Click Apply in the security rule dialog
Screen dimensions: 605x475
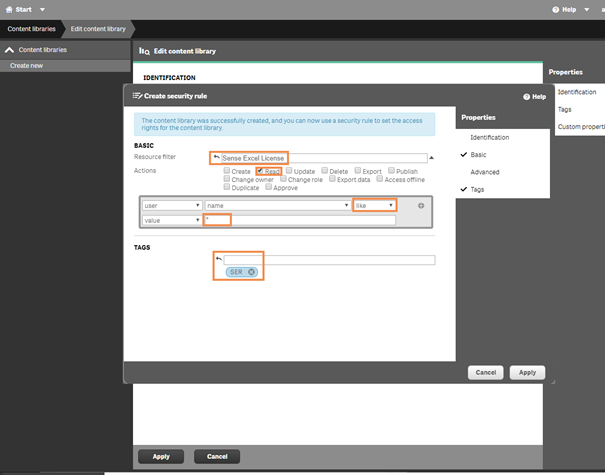[x=527, y=372]
